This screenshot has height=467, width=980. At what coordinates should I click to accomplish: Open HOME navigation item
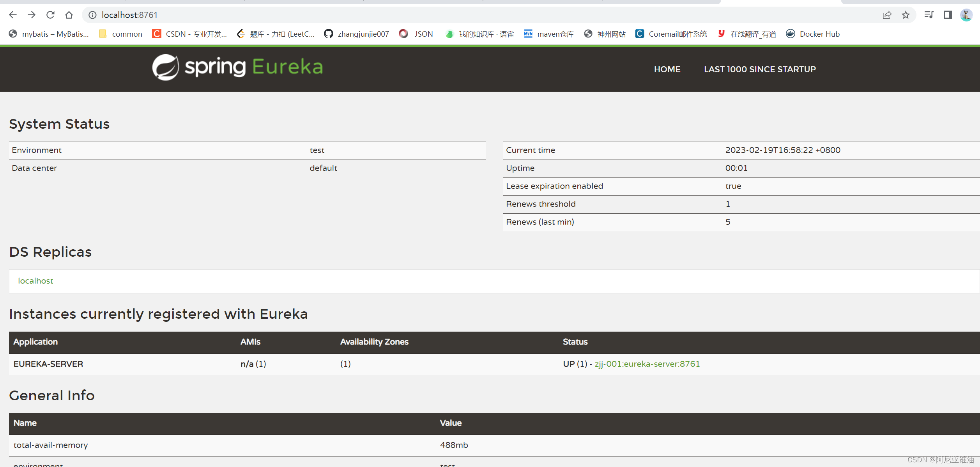667,69
